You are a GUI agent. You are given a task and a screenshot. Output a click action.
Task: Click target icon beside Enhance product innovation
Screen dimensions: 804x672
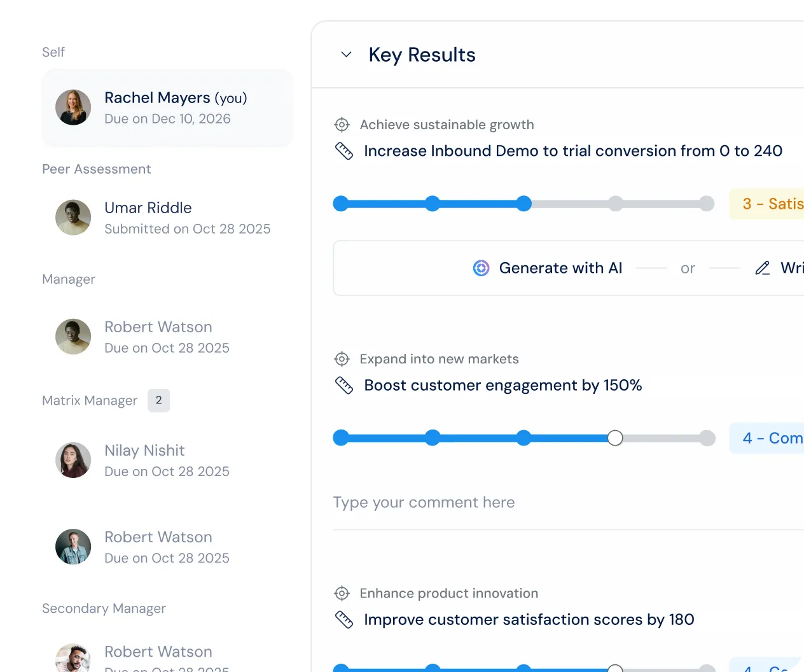tap(342, 593)
